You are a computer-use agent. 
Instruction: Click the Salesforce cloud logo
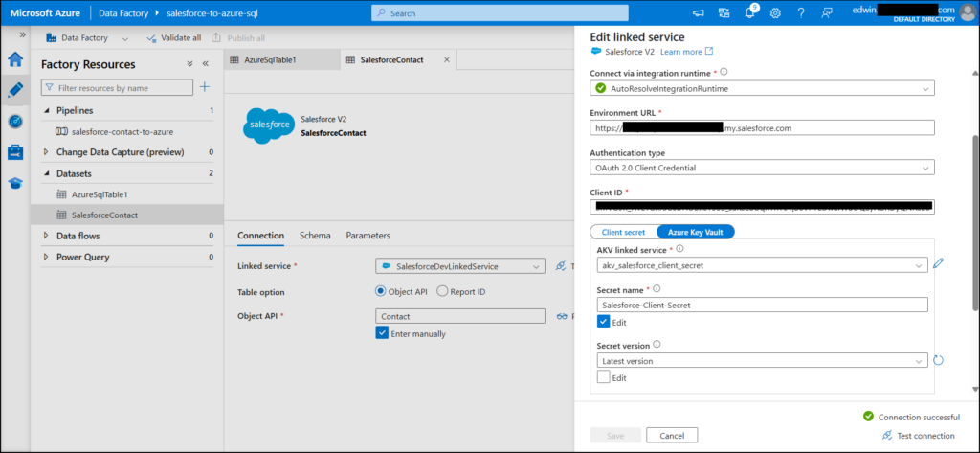pyautogui.click(x=269, y=125)
